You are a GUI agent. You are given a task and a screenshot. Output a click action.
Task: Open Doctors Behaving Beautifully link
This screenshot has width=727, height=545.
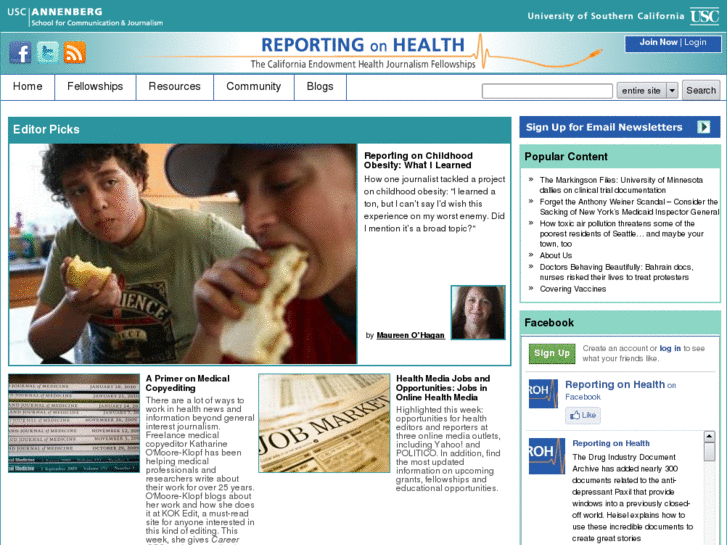click(616, 272)
